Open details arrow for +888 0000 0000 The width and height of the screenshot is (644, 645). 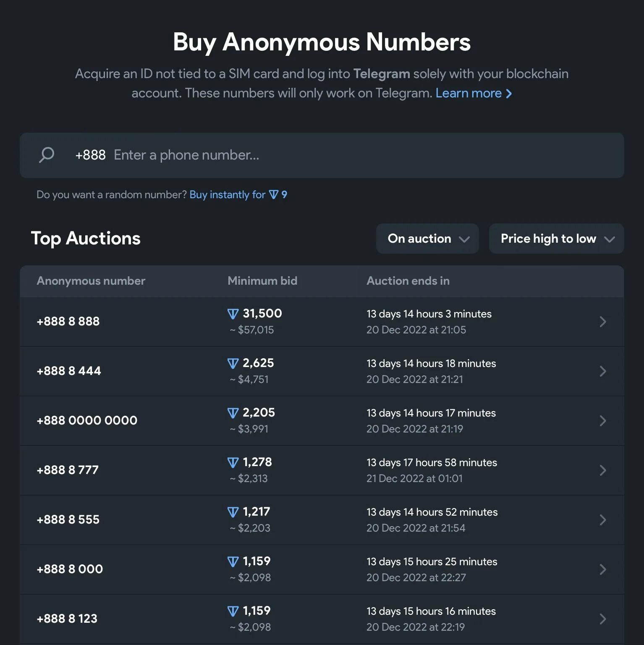[x=603, y=421]
